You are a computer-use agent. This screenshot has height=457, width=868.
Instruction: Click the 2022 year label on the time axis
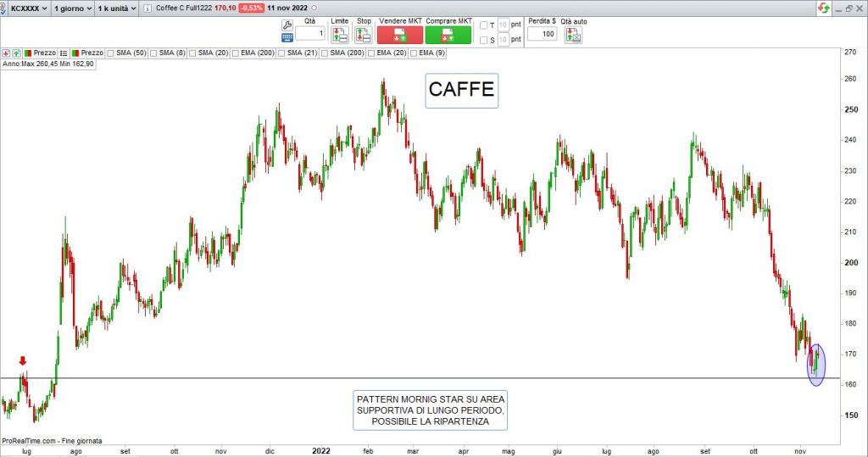321,451
